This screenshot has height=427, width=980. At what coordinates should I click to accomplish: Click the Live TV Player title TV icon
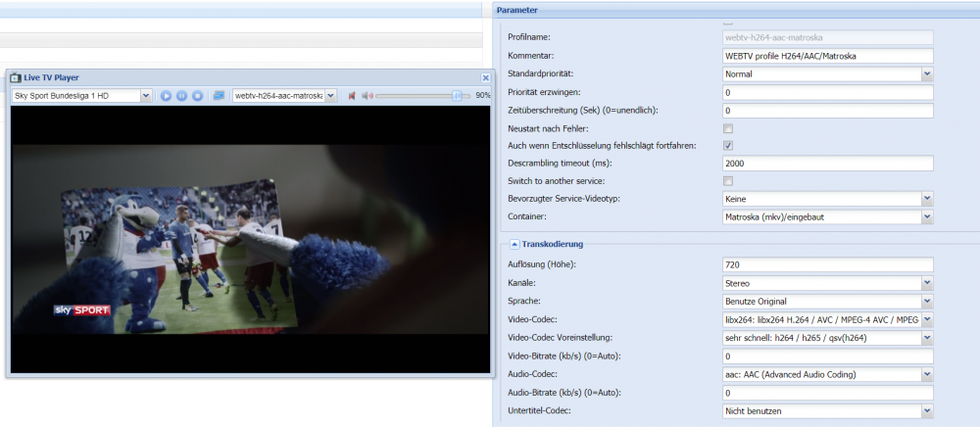coord(16,77)
